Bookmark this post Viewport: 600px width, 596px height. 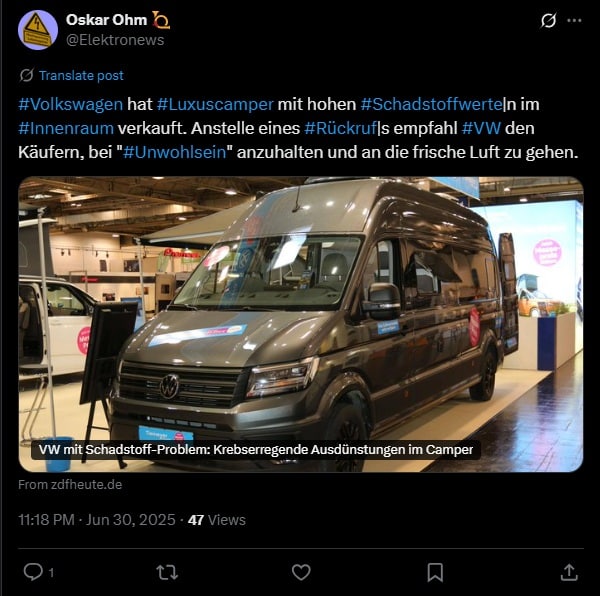point(435,572)
